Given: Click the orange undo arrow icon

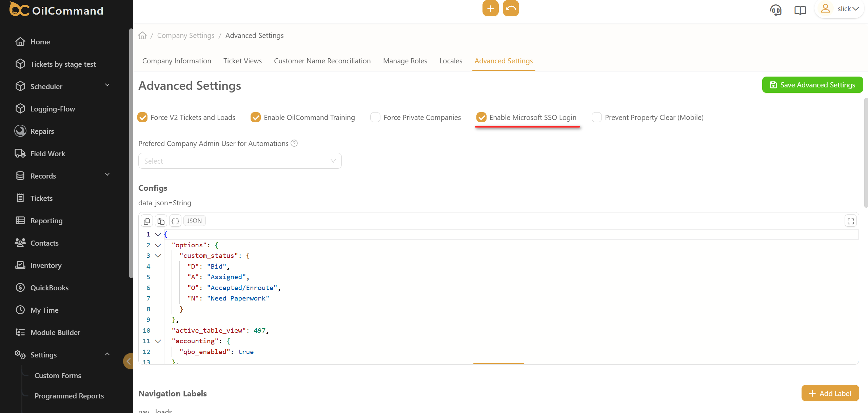Looking at the screenshot, I should pos(511,8).
